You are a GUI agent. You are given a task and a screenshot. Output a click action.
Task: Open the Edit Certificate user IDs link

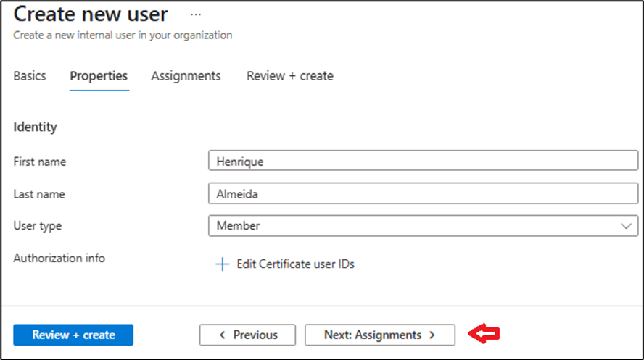(x=295, y=264)
